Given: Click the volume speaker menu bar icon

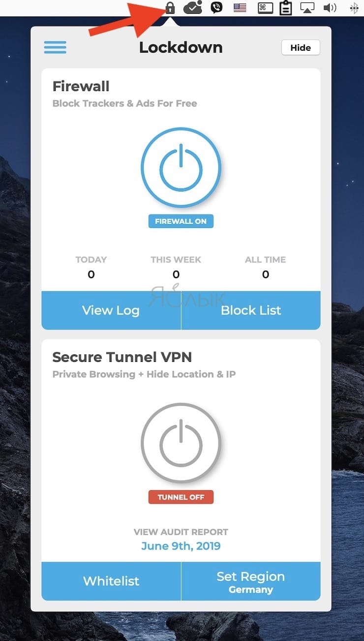Looking at the screenshot, I should 330,8.
